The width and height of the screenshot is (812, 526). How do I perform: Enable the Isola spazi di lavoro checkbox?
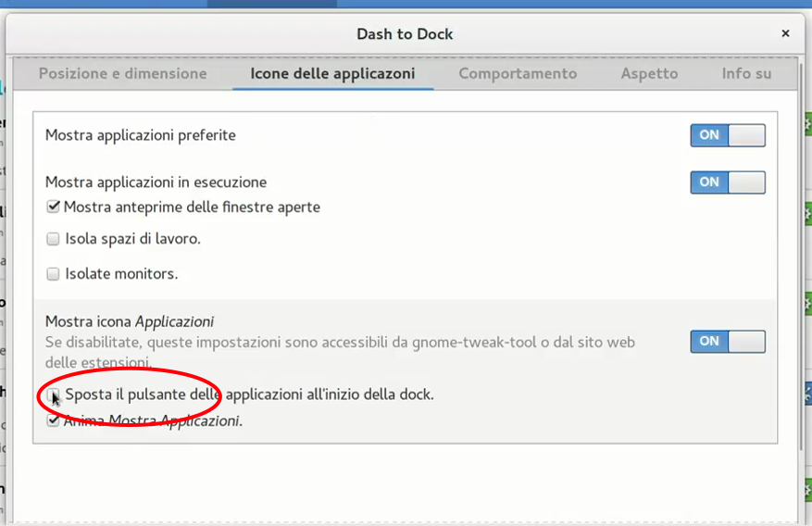click(x=54, y=239)
